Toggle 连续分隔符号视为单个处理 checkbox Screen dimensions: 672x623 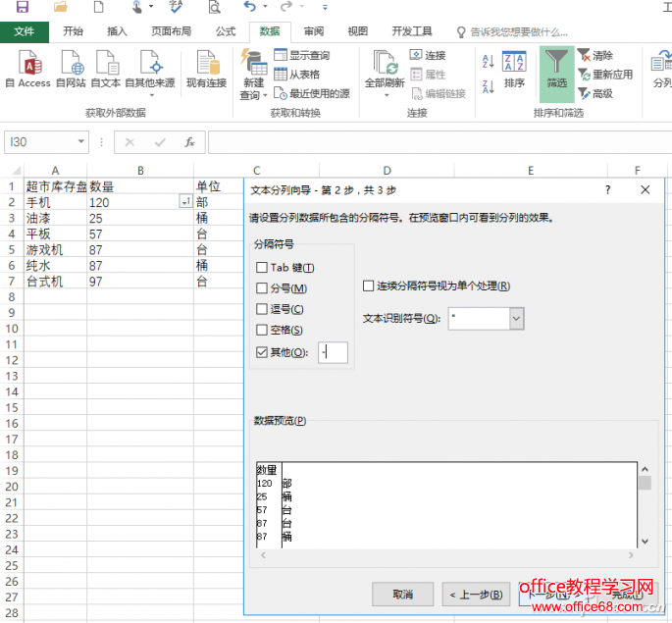[369, 286]
